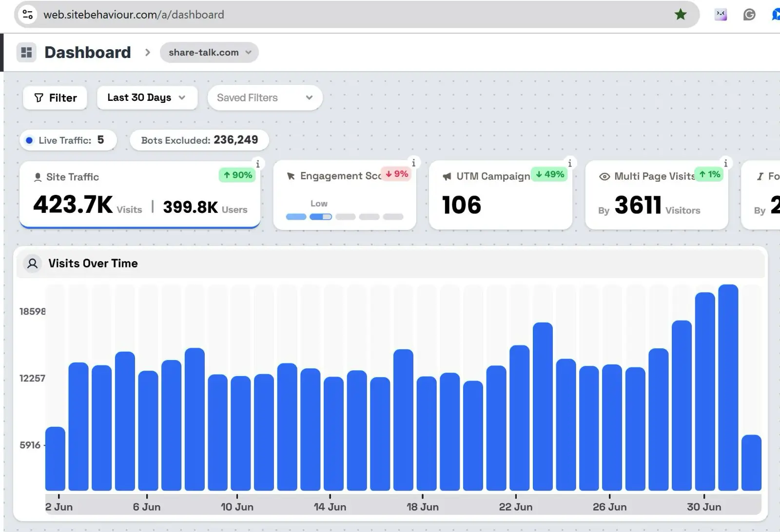Click the Bots Excluded 236,249 pill
Viewport: 780px width, 532px height.
pos(199,140)
